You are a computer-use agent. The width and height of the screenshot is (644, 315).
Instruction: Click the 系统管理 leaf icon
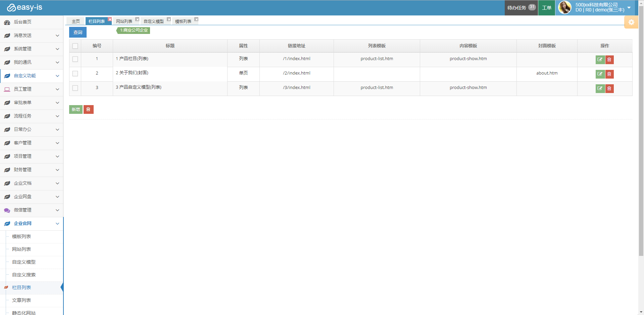7,49
